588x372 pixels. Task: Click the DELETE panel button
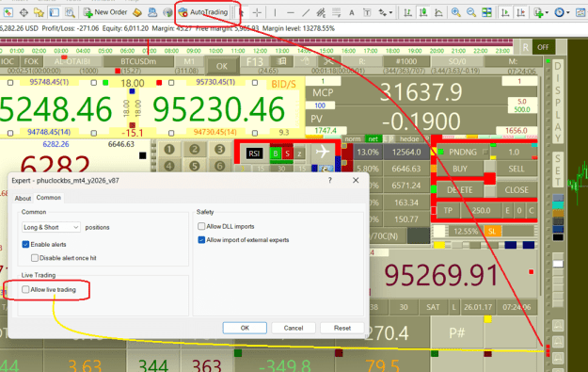(460, 190)
